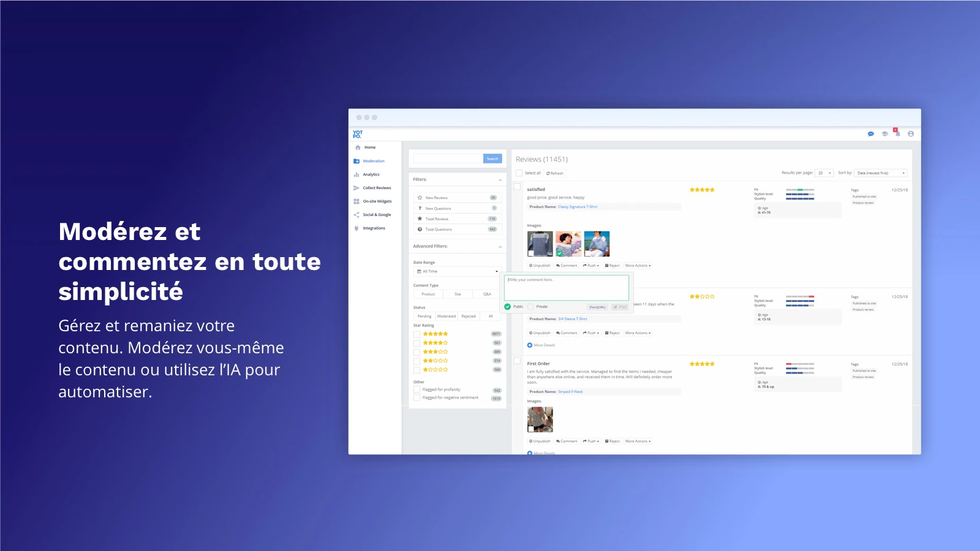
Task: Open Analytics in the sidebar
Action: (x=371, y=174)
